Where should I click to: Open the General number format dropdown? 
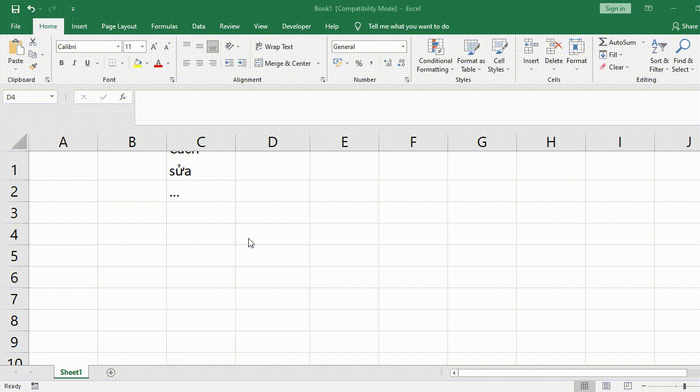[403, 46]
